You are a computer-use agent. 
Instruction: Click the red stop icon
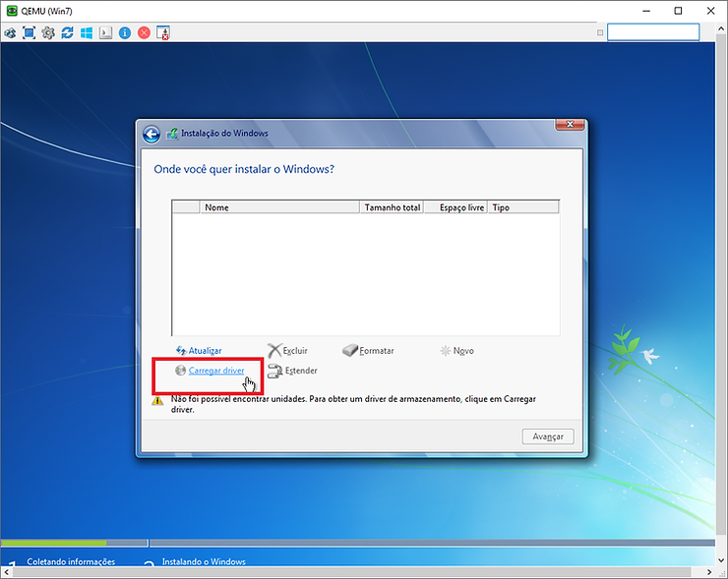[144, 33]
